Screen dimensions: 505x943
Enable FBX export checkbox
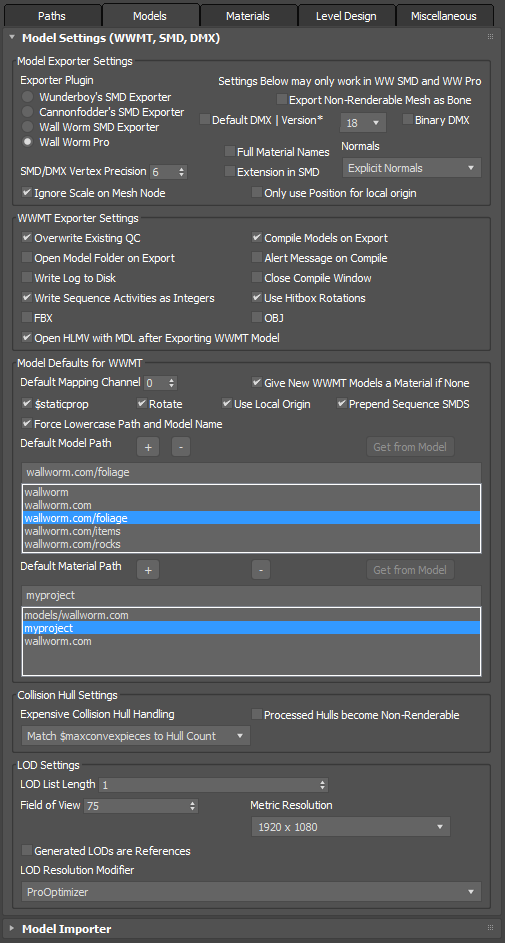(x=27, y=317)
